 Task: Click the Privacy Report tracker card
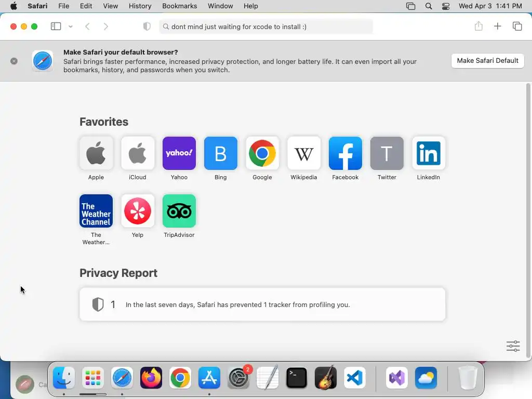coord(262,304)
